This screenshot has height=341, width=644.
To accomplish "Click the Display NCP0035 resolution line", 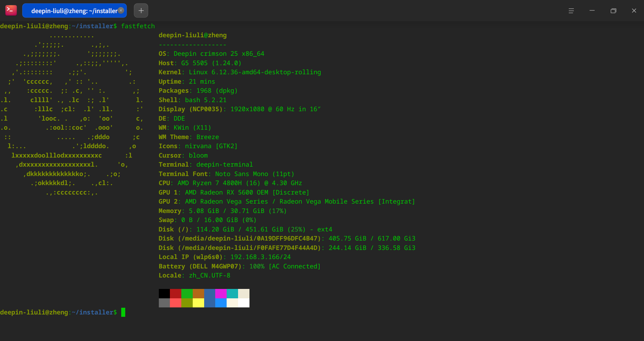I will [240, 109].
